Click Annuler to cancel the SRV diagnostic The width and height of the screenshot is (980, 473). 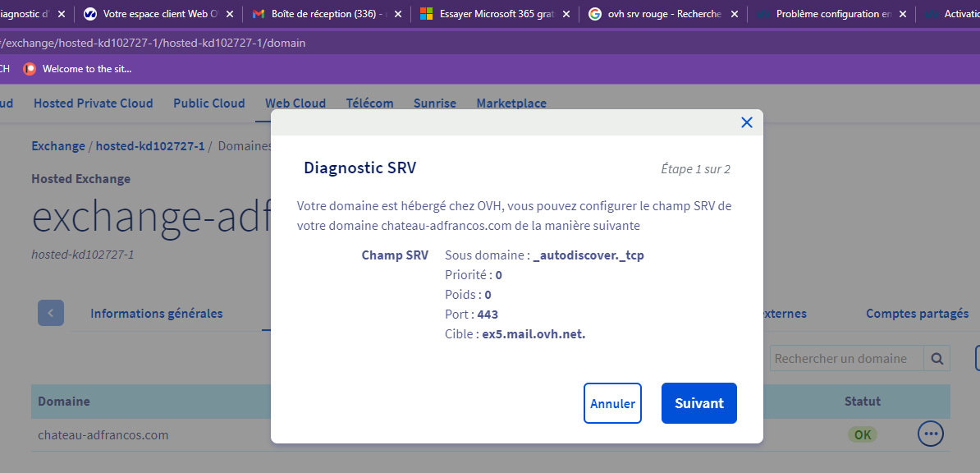612,403
